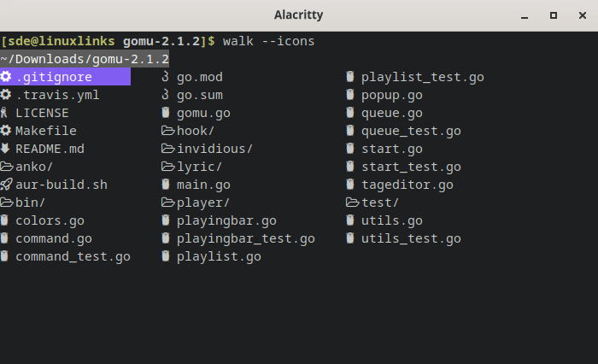Maximize the Alacritty window
598x364 pixels.
(554, 15)
